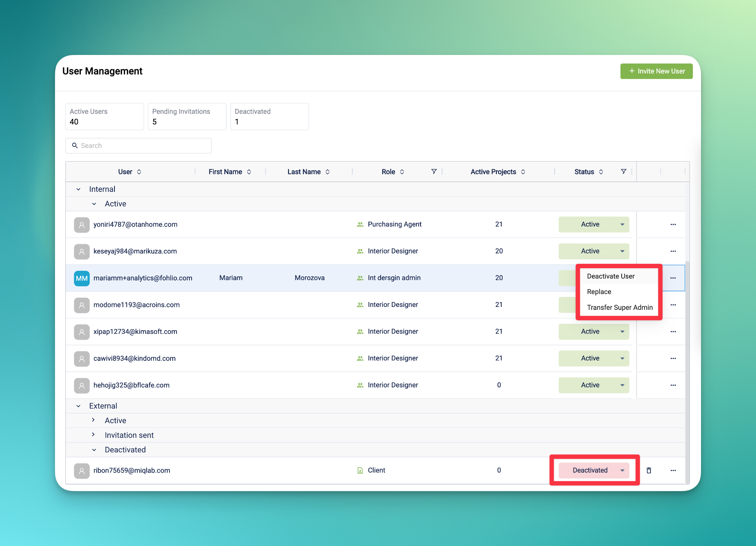This screenshot has height=546, width=756.
Task: Click role icon beside Purchasing Agent
Action: coord(360,224)
